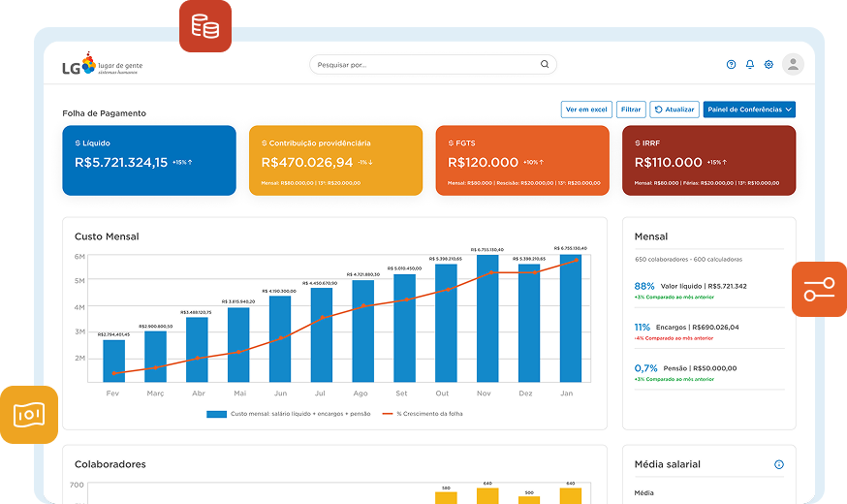Expand the Painel de Conferências dropdown

(x=749, y=110)
